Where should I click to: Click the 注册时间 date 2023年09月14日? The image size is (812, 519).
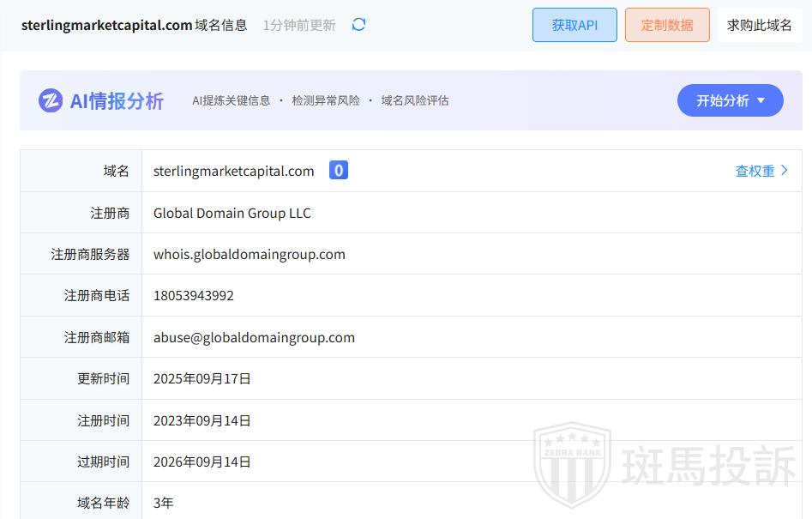point(201,420)
